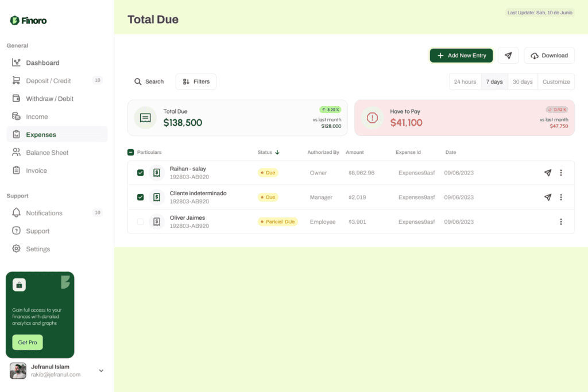The image size is (588, 392).
Task: Open three-dot menu for Oliver Jaimes row
Action: [561, 222]
